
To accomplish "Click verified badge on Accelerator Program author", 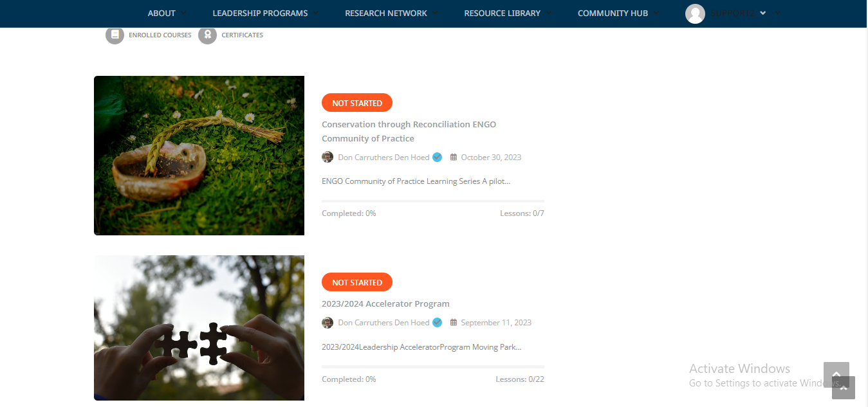I will tap(437, 323).
